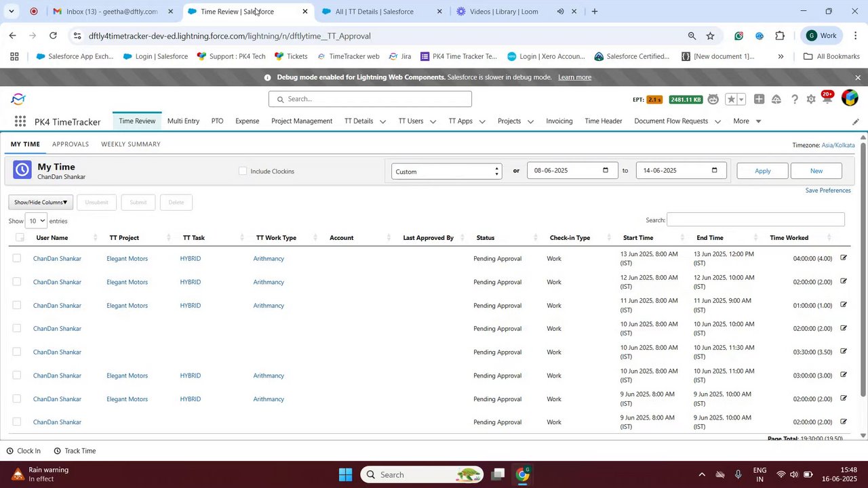
Task: Check the 9 Jun row without a project
Action: 17,422
